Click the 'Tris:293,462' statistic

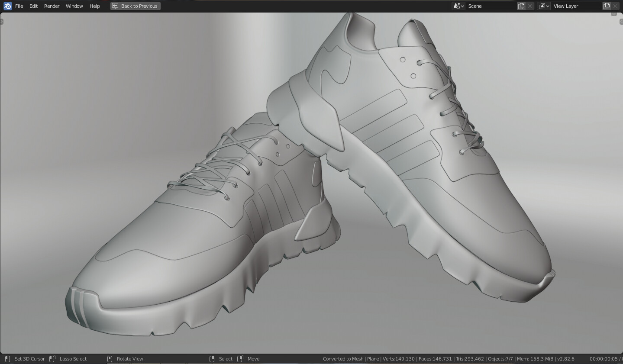[470, 359]
